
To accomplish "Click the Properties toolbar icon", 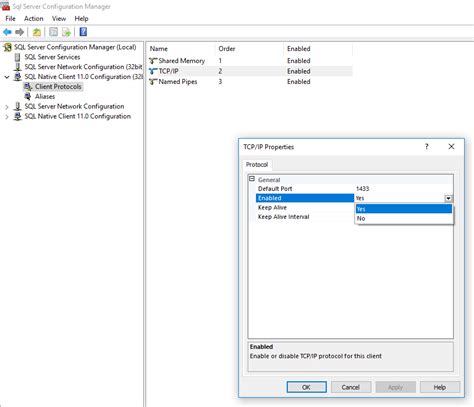I will pyautogui.click(x=53, y=32).
